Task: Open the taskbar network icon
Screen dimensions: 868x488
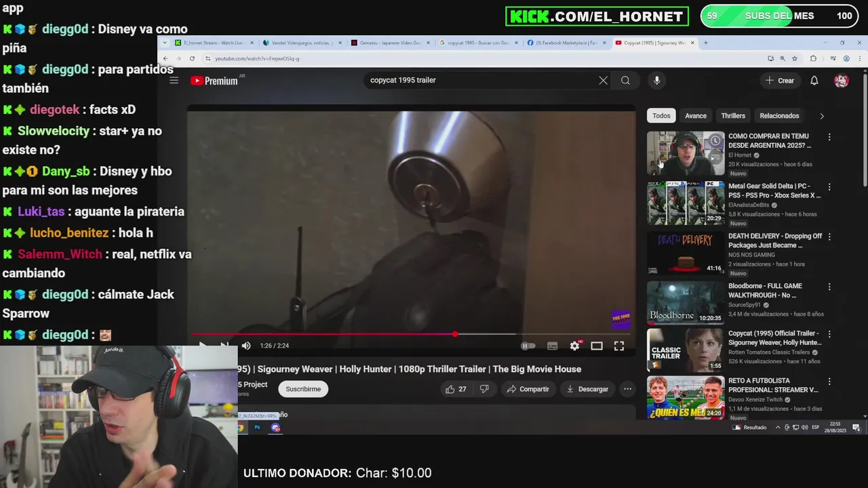Action: point(796,428)
